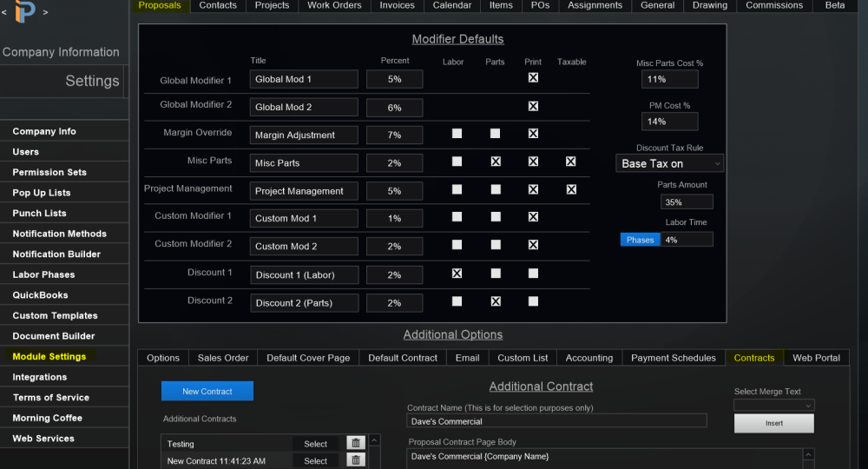Click the Contract Name input field
Image resolution: width=868 pixels, height=469 pixels.
(x=556, y=421)
